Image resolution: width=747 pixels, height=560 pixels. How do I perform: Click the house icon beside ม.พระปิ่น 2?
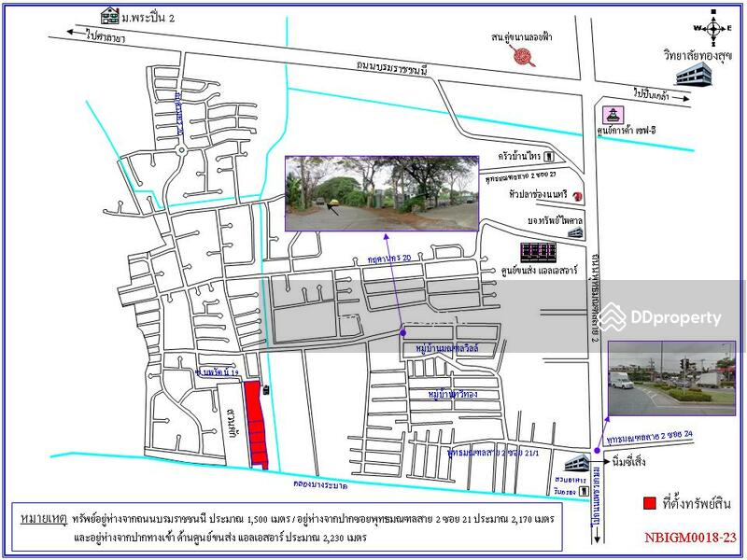[111, 17]
